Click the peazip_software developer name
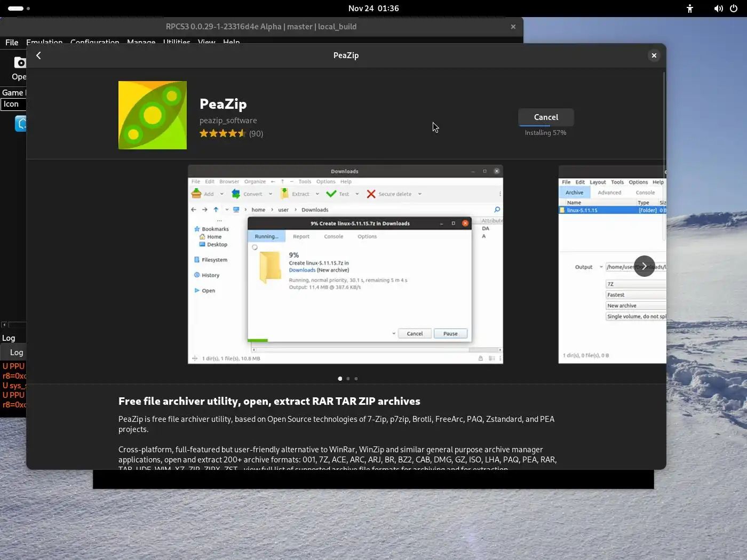Image resolution: width=747 pixels, height=560 pixels. click(x=228, y=121)
